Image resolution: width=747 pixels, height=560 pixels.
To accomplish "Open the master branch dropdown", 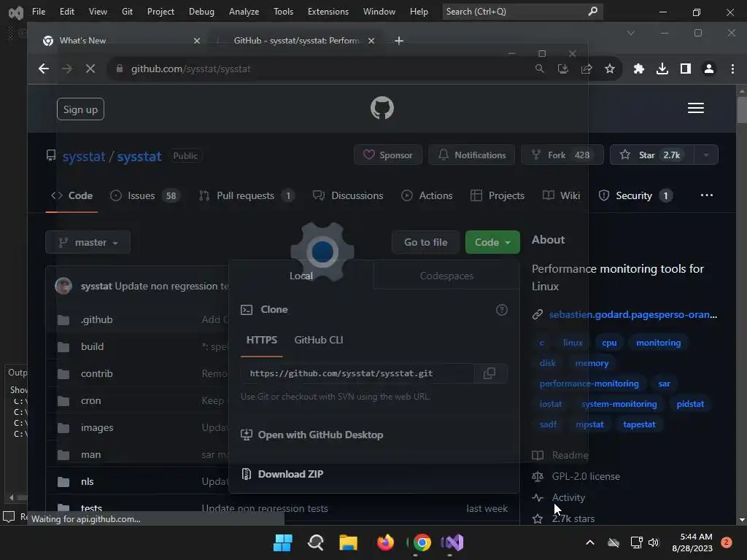I will pos(88,242).
